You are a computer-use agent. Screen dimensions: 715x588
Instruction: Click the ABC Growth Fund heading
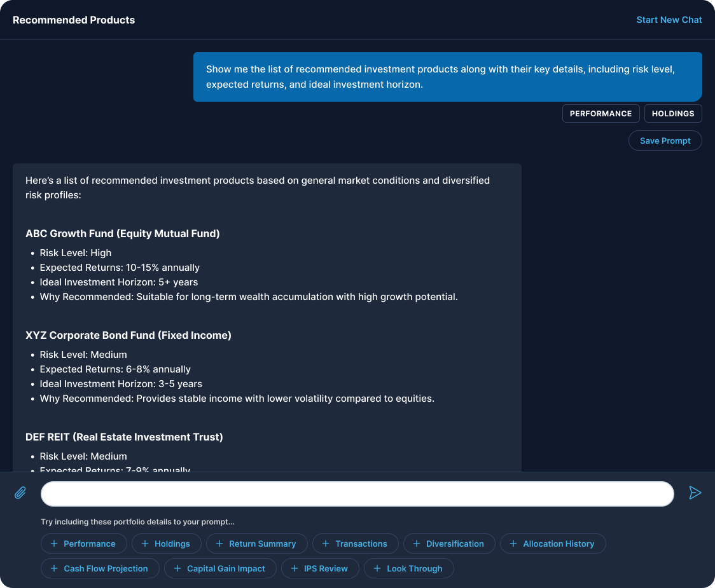point(123,233)
